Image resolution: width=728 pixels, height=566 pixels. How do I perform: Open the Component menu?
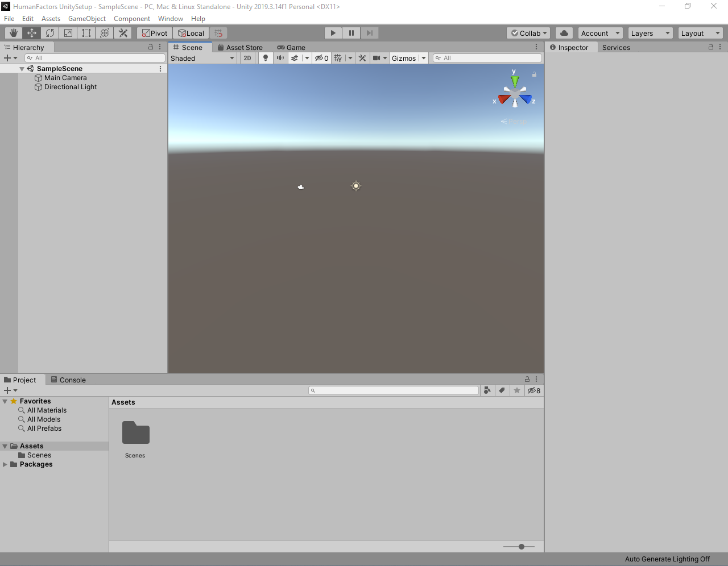(132, 19)
